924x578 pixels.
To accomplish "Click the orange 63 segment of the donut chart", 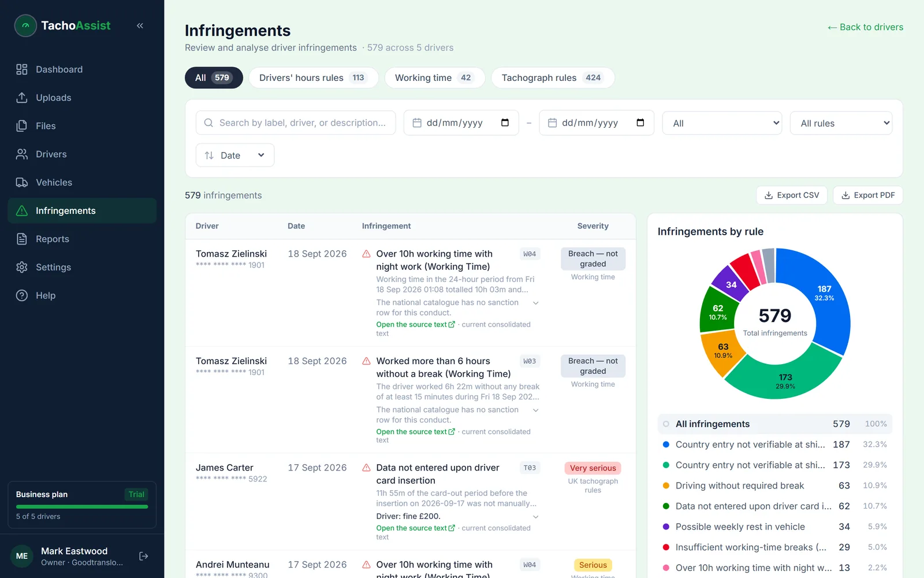I will tap(722, 350).
